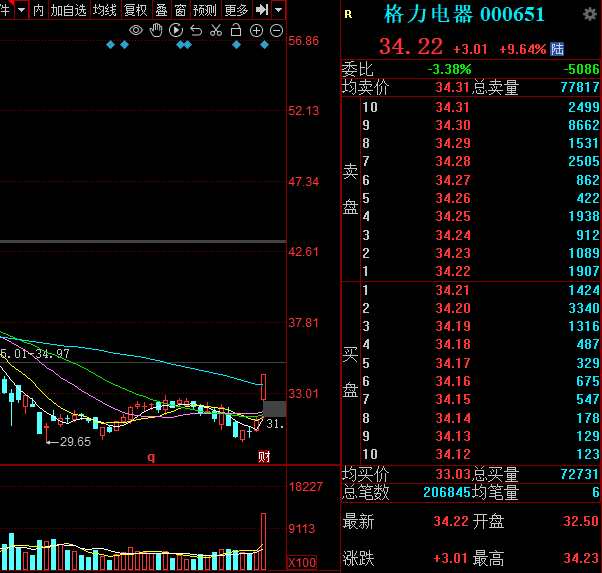Select buy level 1 price 34.21
602x573 pixels.
pos(453,290)
